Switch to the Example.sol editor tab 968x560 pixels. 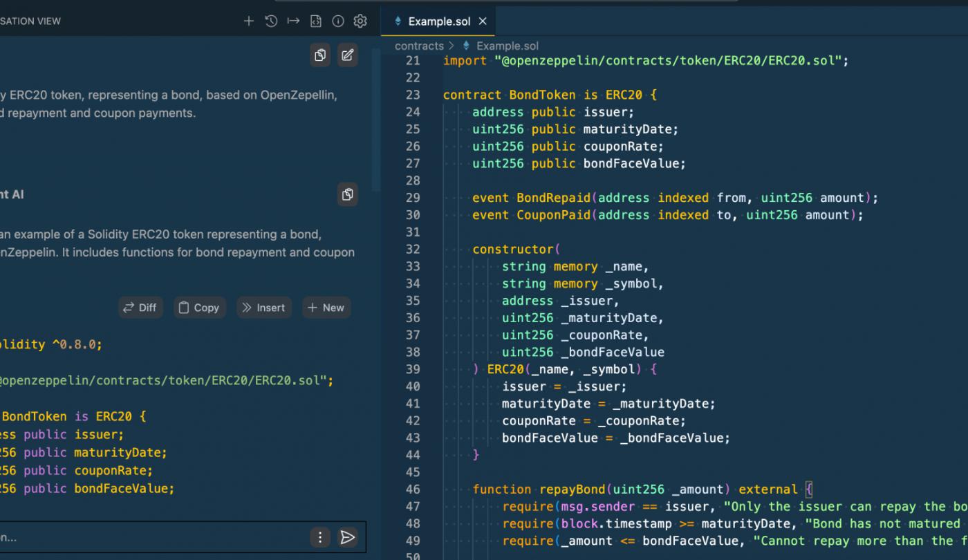click(438, 21)
